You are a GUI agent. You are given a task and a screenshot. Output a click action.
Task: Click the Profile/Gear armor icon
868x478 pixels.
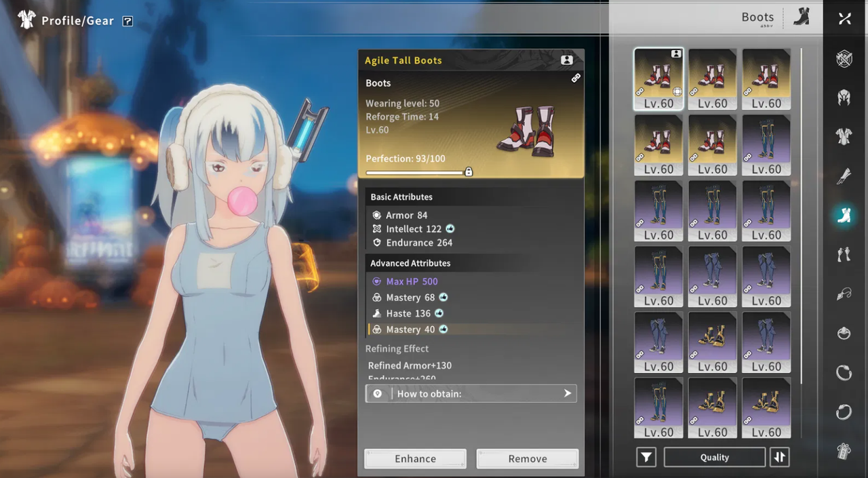pos(27,20)
